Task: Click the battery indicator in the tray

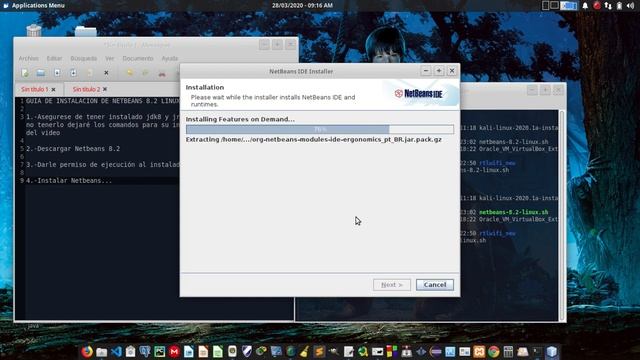Action: click(619, 5)
